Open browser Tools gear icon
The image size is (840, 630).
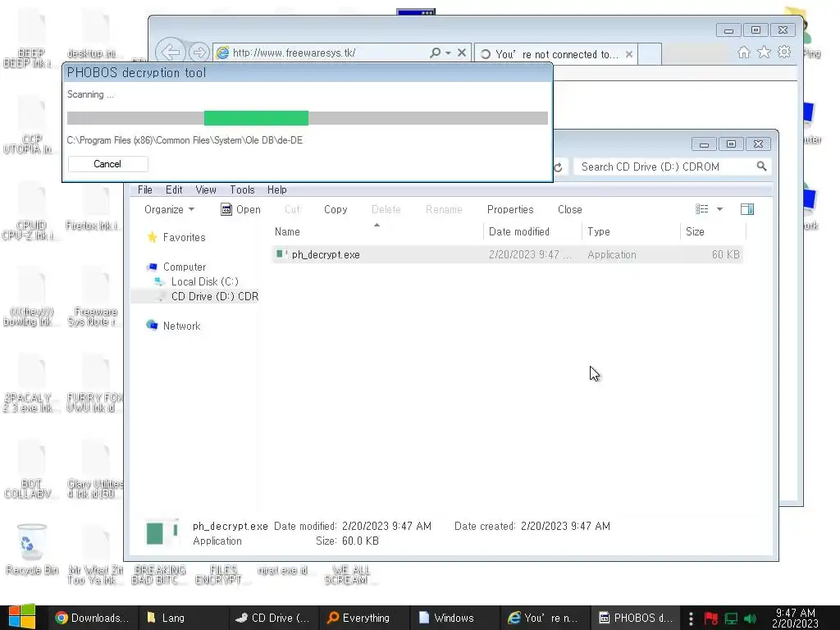(x=784, y=52)
